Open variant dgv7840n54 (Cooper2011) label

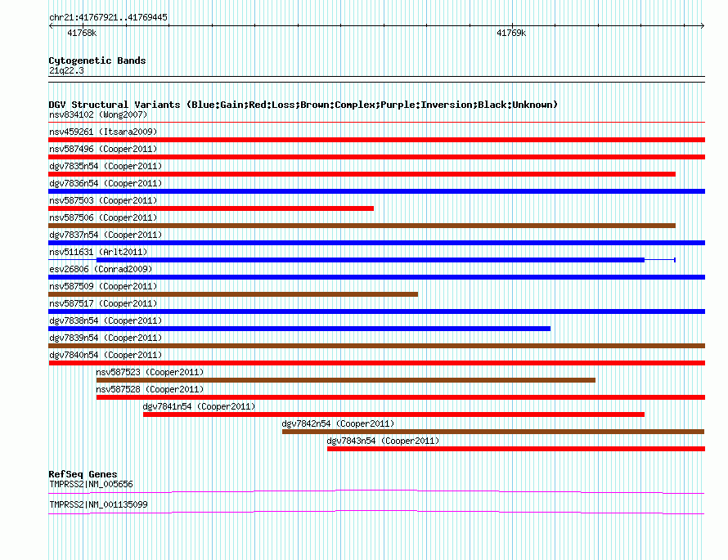(106, 355)
